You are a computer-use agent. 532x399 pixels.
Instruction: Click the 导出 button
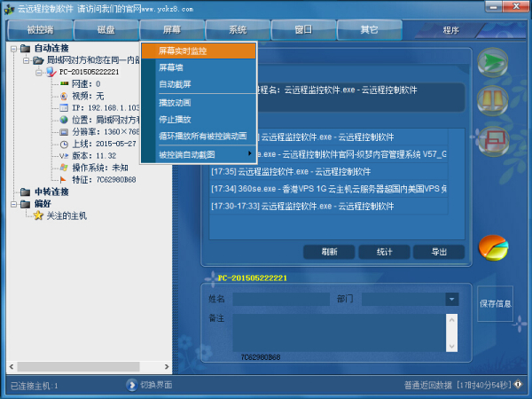[439, 252]
